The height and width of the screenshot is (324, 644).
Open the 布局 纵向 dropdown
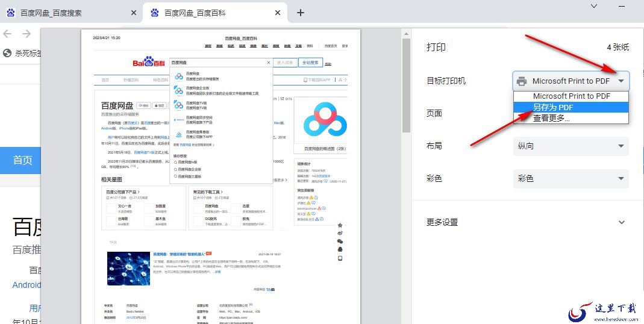click(x=571, y=146)
